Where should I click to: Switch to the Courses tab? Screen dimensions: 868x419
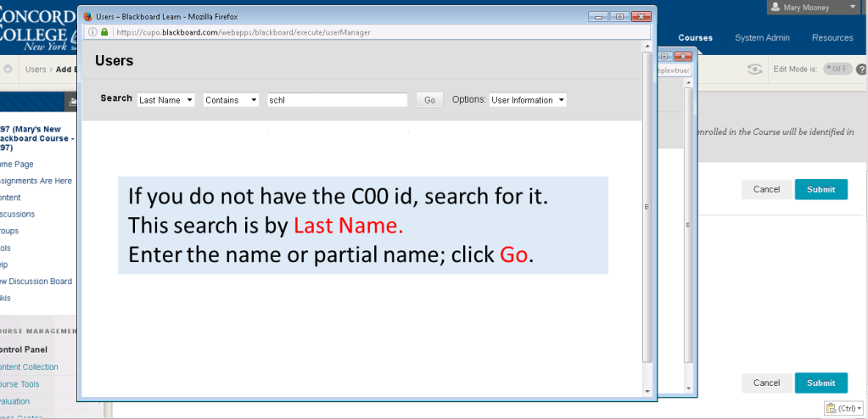(695, 37)
